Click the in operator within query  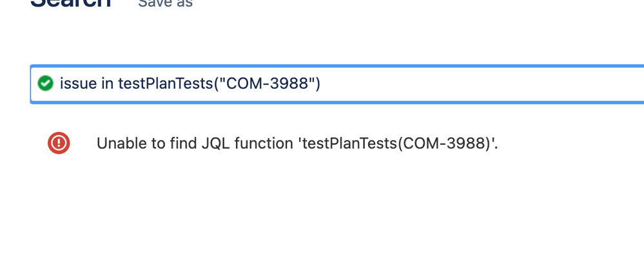[108, 84]
